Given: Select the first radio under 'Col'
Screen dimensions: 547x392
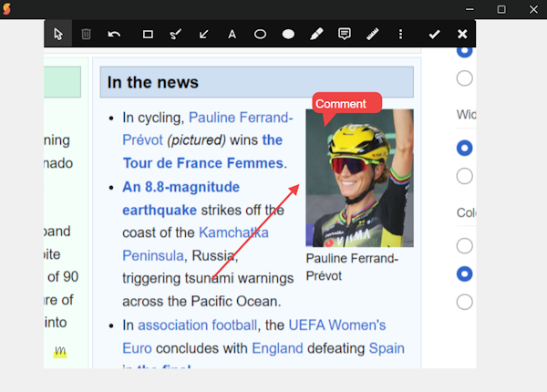Looking at the screenshot, I should [464, 246].
